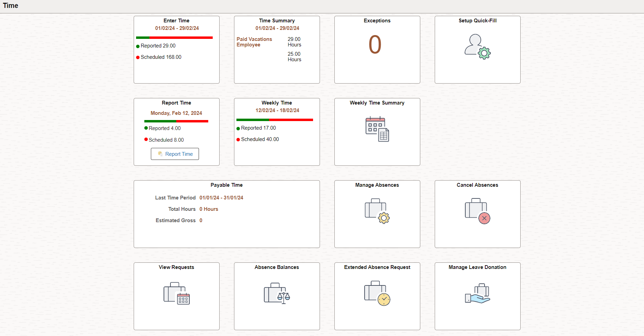Click Last Time Period 01/01/24 - 31/01/24
The height and width of the screenshot is (336, 644).
[221, 198]
